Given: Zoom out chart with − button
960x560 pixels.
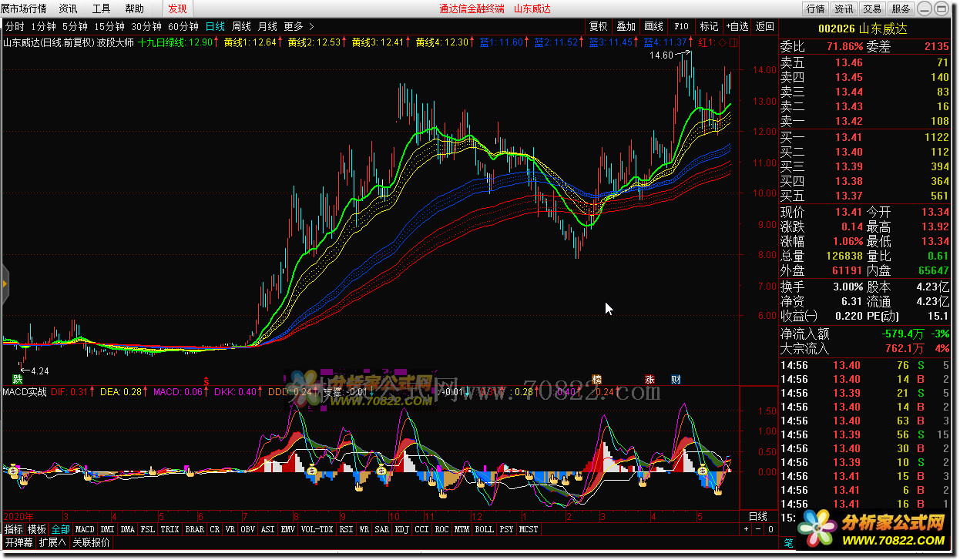Looking at the screenshot, I should (x=759, y=529).
